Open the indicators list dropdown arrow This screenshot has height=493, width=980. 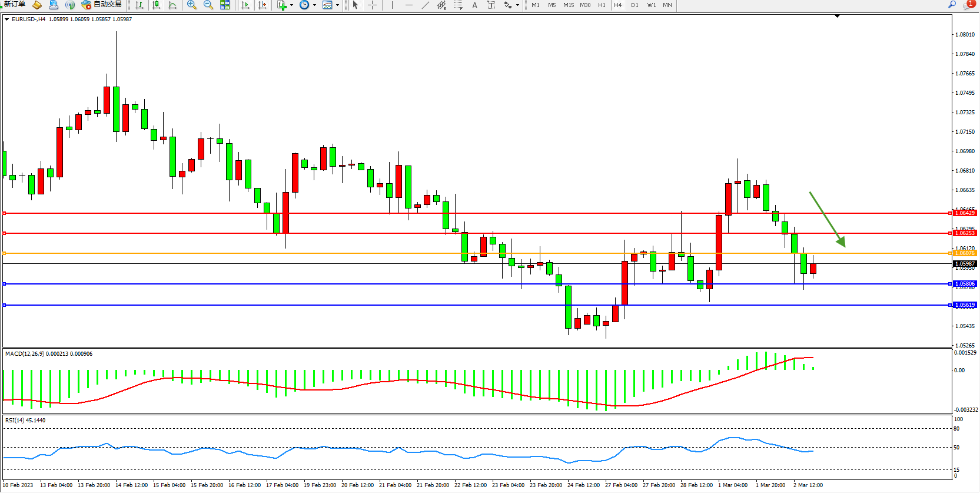click(291, 5)
